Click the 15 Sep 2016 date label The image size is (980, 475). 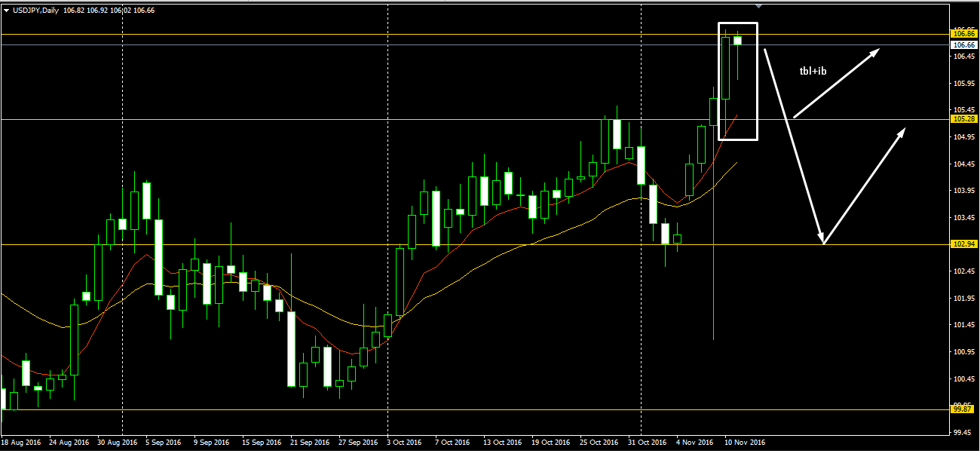coord(262,443)
